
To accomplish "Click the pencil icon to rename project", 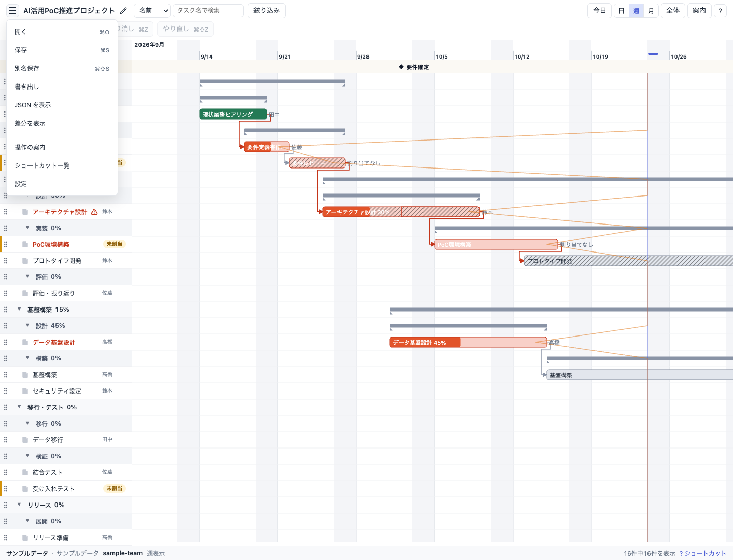I will point(123,11).
